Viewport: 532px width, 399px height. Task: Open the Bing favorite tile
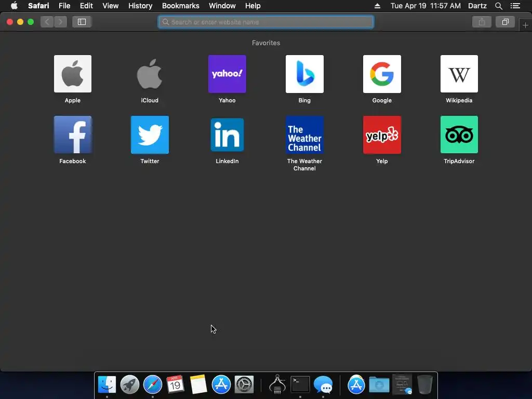pyautogui.click(x=304, y=74)
